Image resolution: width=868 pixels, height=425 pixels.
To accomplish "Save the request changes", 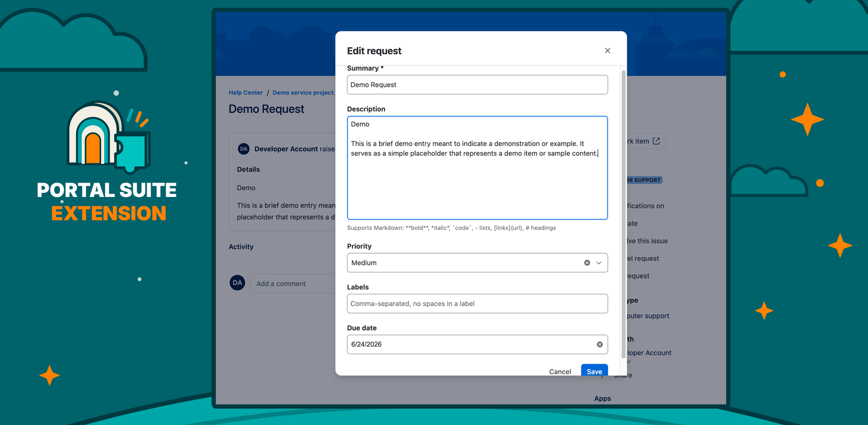I will pos(594,371).
